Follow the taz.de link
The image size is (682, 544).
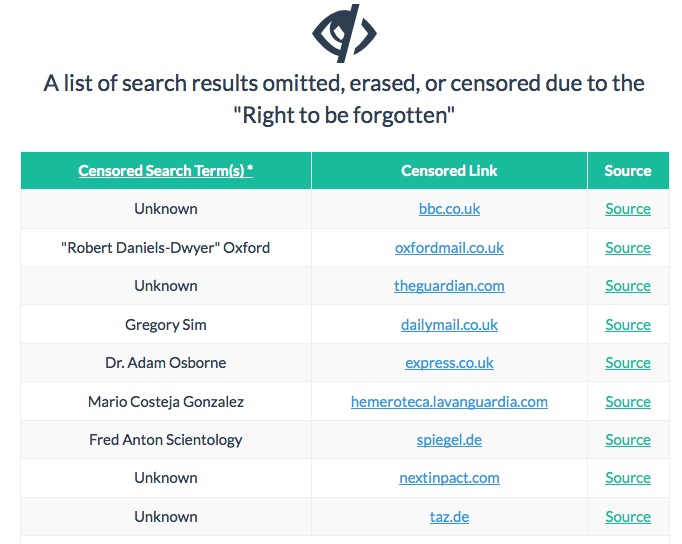(449, 517)
